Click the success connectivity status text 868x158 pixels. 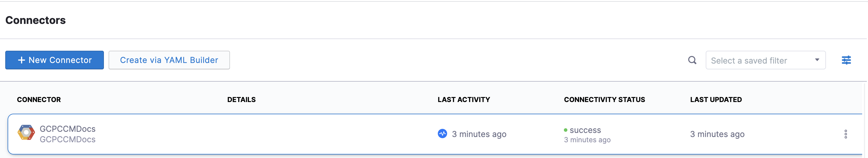click(x=585, y=130)
